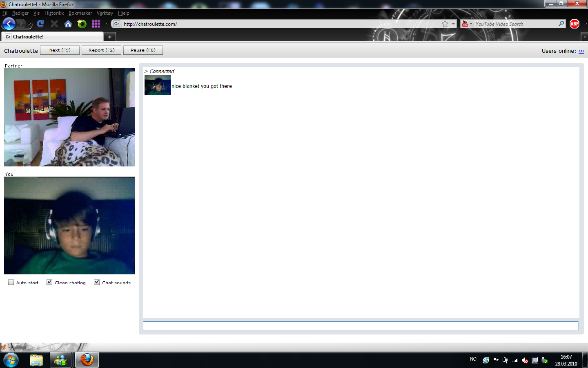This screenshot has height=368, width=588.
Task: Open a new tab with plus
Action: click(110, 37)
